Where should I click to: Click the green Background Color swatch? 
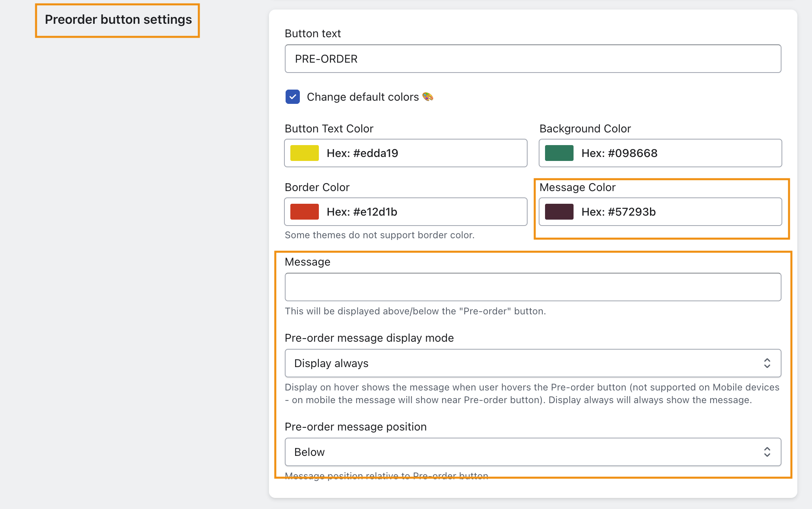559,153
